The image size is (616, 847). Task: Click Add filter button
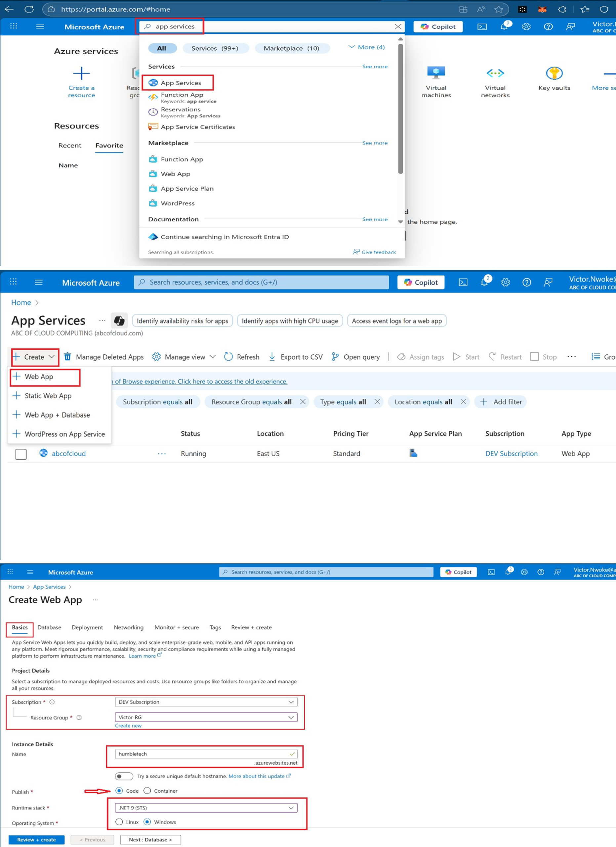click(501, 402)
